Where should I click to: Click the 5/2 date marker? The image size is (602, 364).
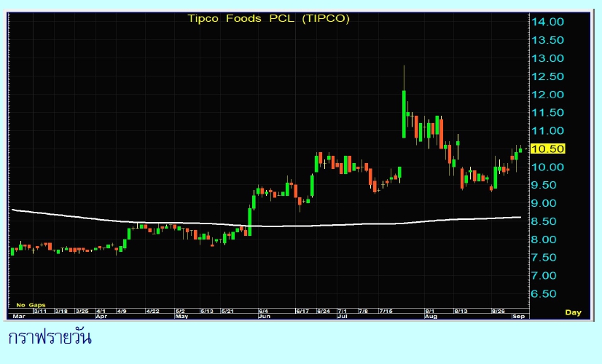pos(180,311)
